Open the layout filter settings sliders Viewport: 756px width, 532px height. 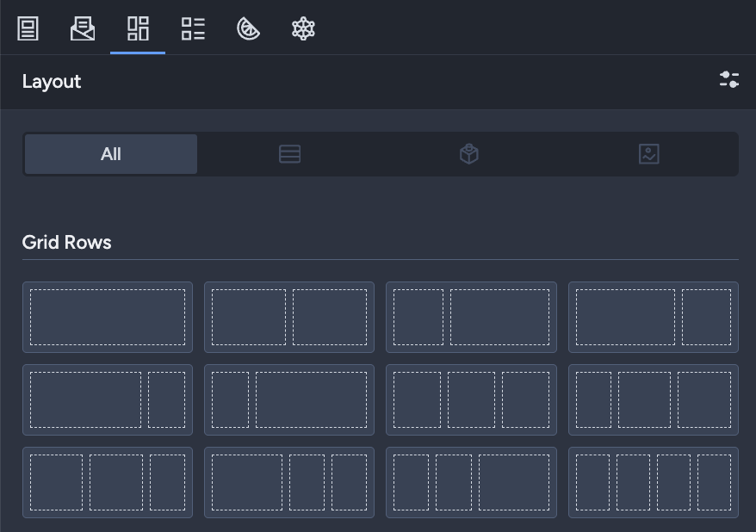click(729, 80)
